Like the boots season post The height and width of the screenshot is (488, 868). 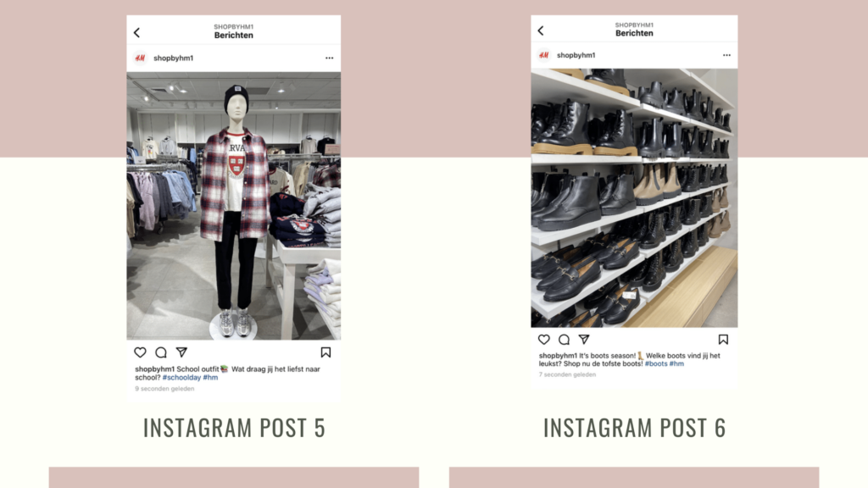(544, 339)
